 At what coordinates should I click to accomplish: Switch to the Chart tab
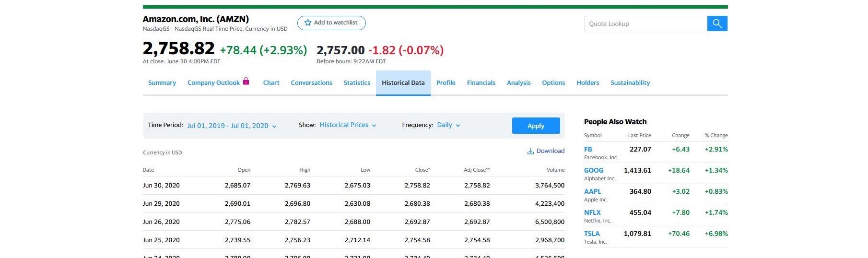point(271,83)
